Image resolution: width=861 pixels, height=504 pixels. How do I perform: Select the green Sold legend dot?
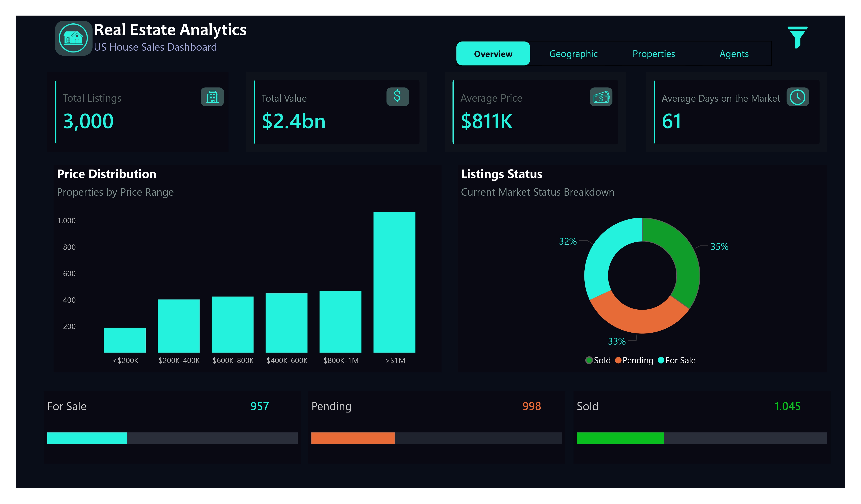[589, 360]
